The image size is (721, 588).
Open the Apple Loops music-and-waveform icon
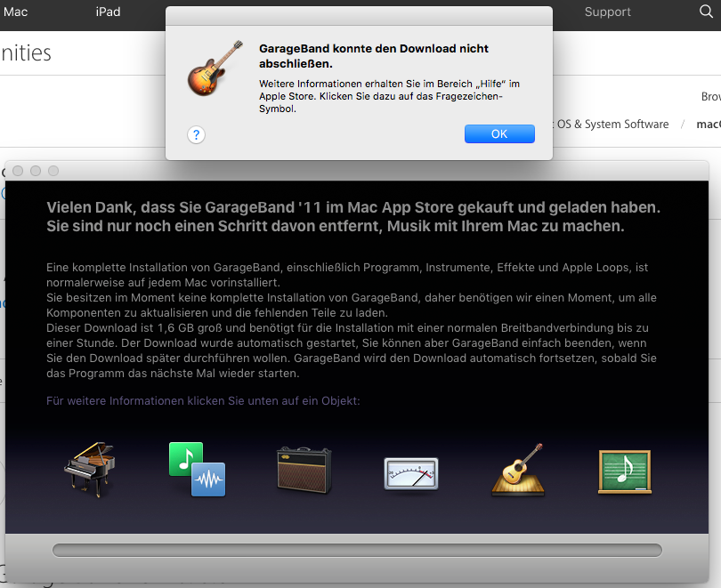(x=198, y=469)
